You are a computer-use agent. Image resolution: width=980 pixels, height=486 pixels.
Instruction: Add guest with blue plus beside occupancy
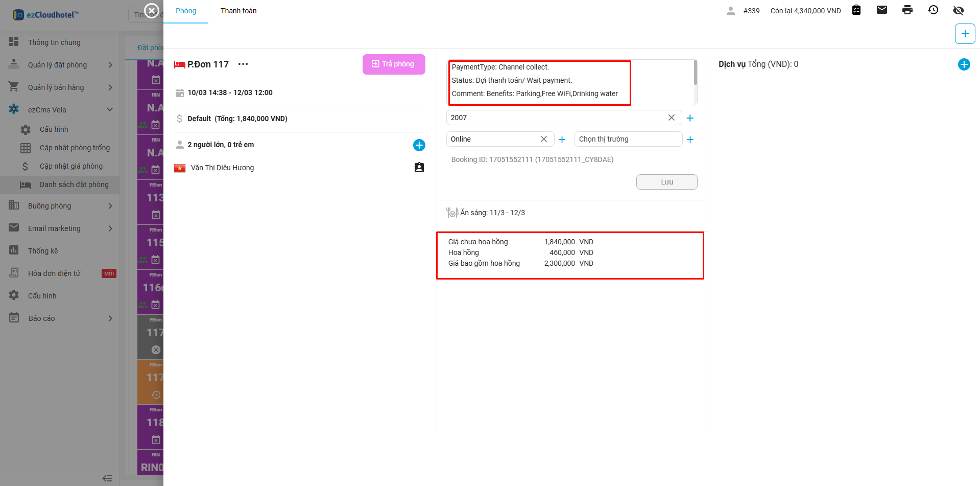419,145
